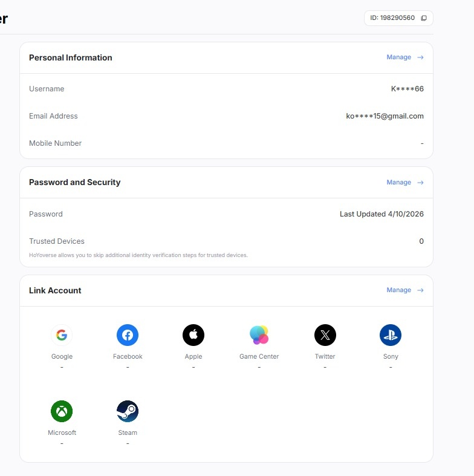Open the Game Center link icon
This screenshot has height=476, width=474.
[259, 335]
